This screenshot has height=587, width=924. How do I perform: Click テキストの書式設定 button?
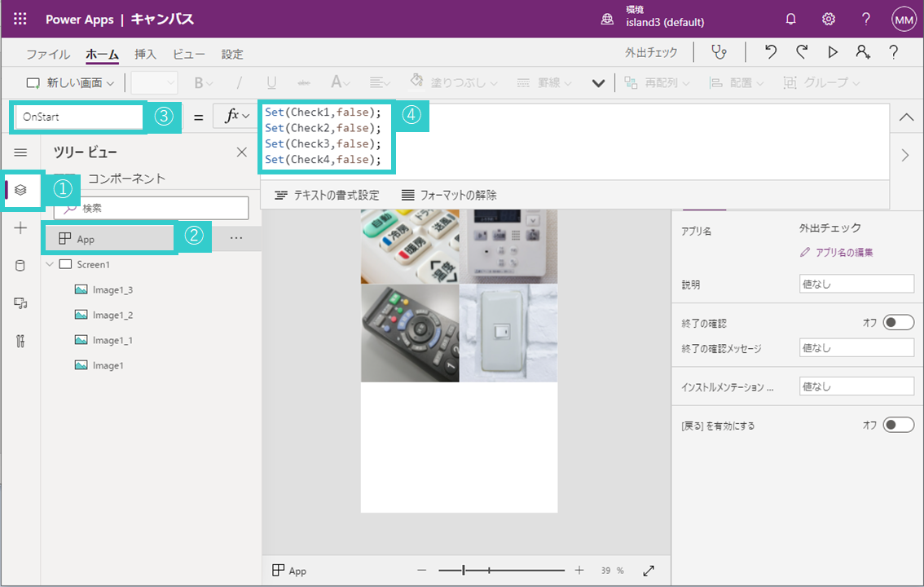327,195
